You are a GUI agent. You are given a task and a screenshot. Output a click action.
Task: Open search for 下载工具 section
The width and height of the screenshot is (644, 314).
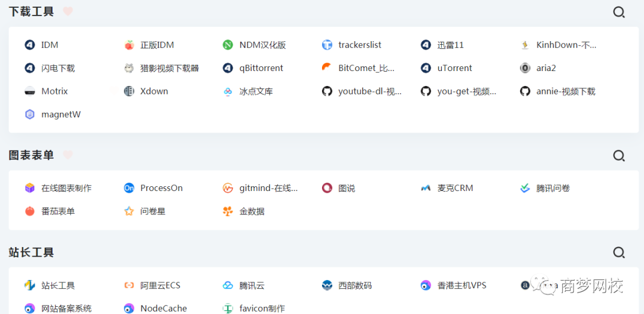[619, 13]
